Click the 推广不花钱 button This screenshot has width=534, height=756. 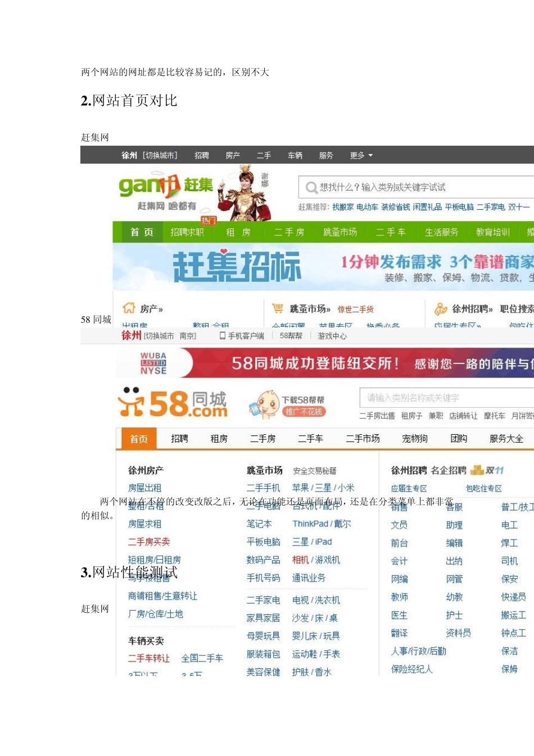click(x=304, y=412)
